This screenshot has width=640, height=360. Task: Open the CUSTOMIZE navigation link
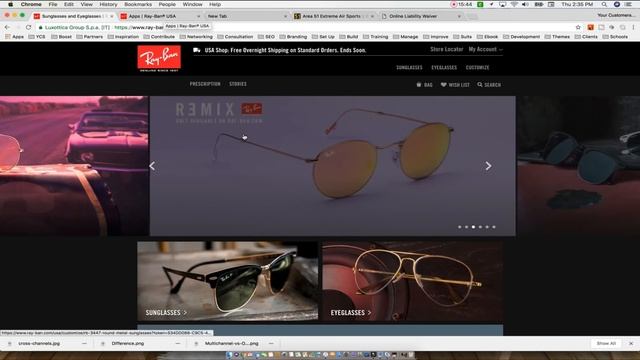point(477,67)
